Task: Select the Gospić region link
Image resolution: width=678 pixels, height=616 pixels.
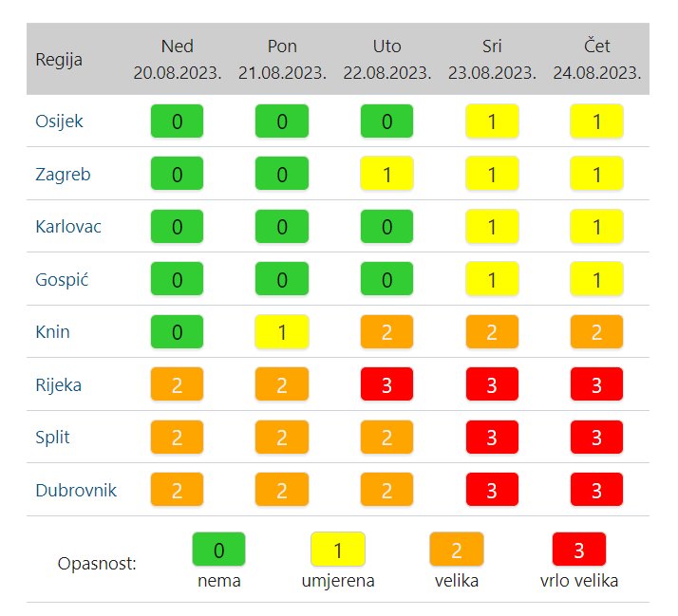Action: [62, 280]
